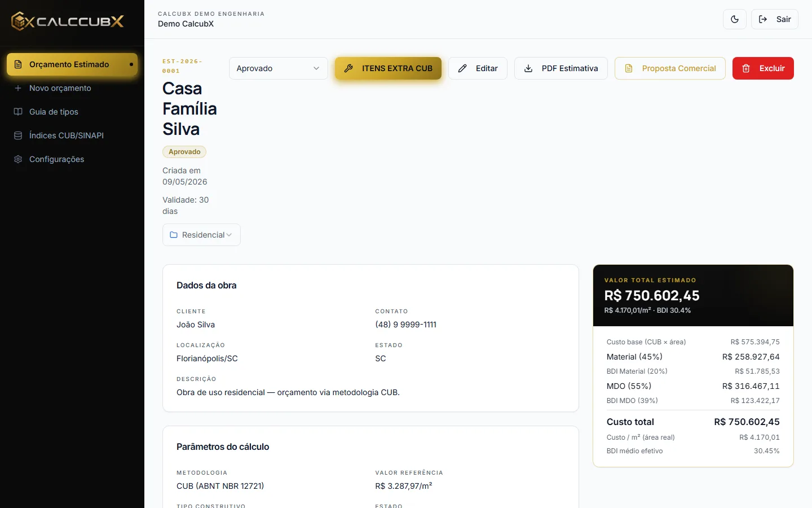Screen dimensions: 812x508
Task: Click the document icon in Proposta Comercial
Action: pyautogui.click(x=629, y=68)
